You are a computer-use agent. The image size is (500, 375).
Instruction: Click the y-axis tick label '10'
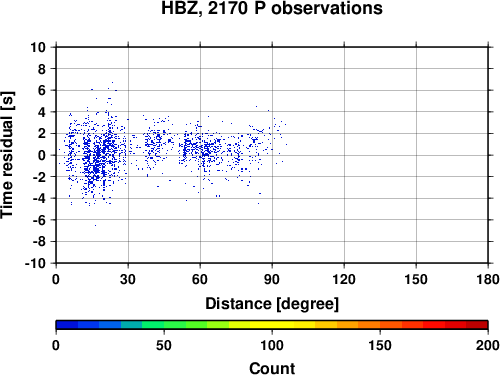38,47
